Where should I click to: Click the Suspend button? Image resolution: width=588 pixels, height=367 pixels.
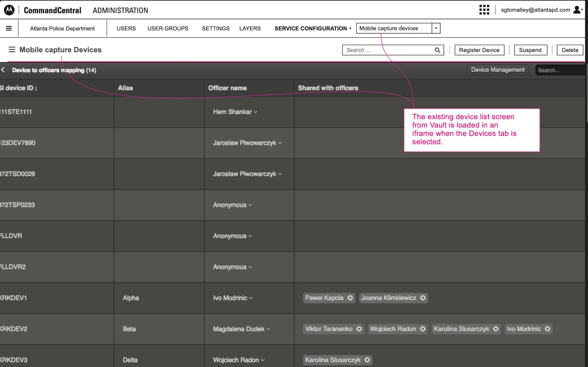530,50
